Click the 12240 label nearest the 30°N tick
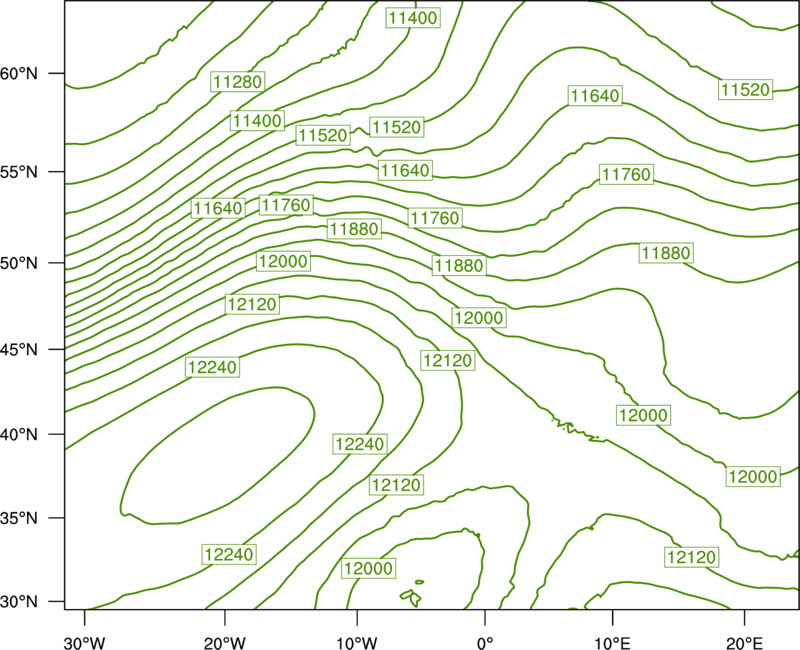 pyautogui.click(x=229, y=554)
